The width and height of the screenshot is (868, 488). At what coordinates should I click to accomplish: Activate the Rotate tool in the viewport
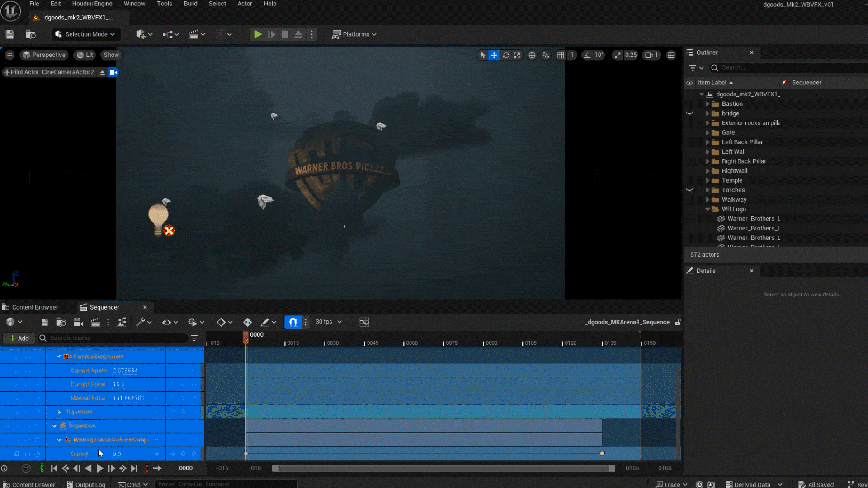click(506, 55)
